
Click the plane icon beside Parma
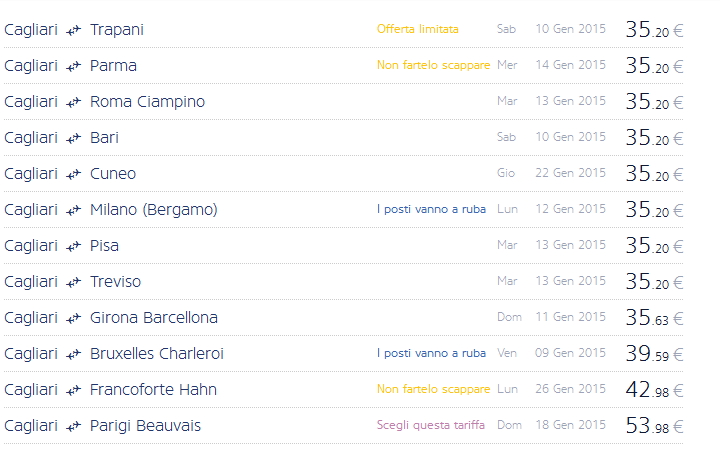coord(74,66)
